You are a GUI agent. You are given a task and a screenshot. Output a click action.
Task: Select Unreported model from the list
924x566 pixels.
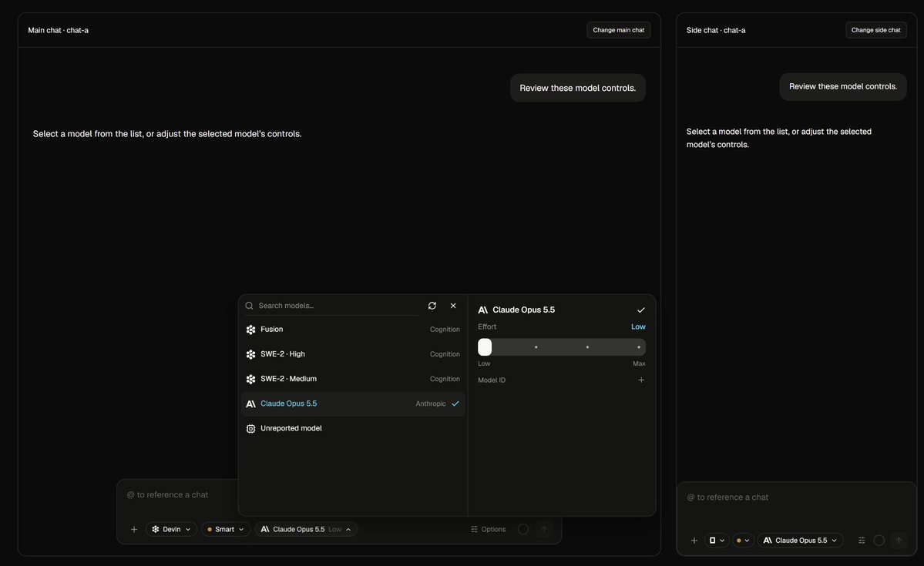353,429
